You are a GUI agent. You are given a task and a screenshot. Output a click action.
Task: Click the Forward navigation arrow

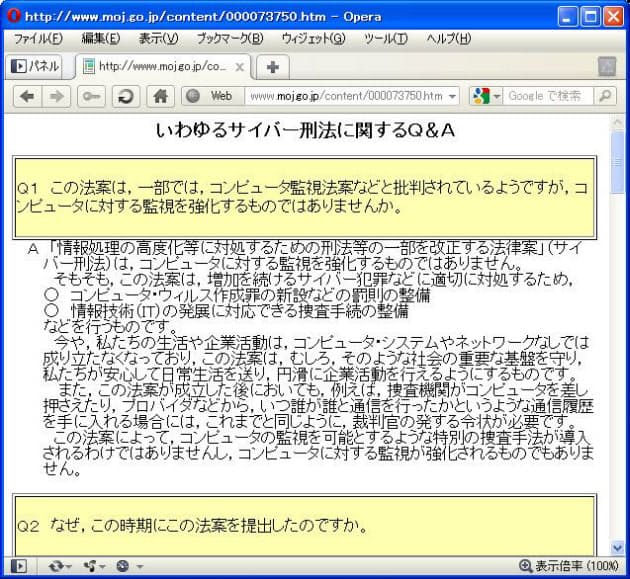[x=57, y=96]
